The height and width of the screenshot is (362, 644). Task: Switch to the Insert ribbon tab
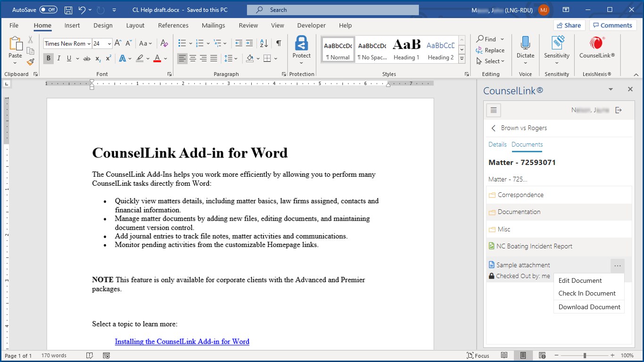(72, 25)
